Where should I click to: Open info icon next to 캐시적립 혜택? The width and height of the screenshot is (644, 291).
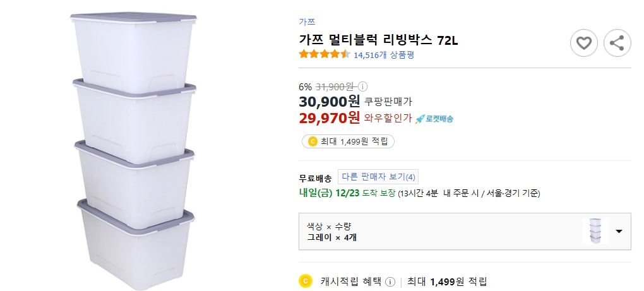(x=390, y=282)
